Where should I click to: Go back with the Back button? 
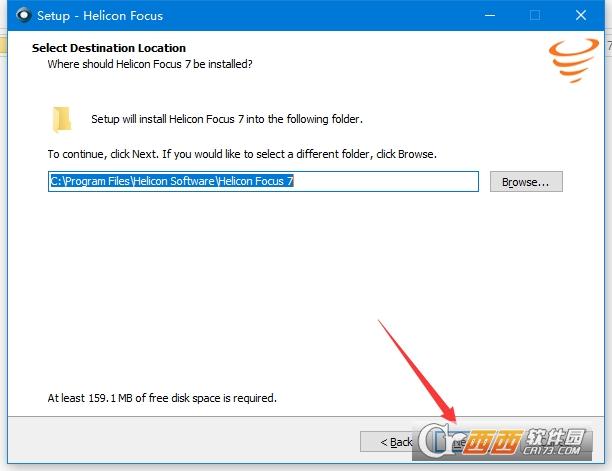[x=396, y=441]
